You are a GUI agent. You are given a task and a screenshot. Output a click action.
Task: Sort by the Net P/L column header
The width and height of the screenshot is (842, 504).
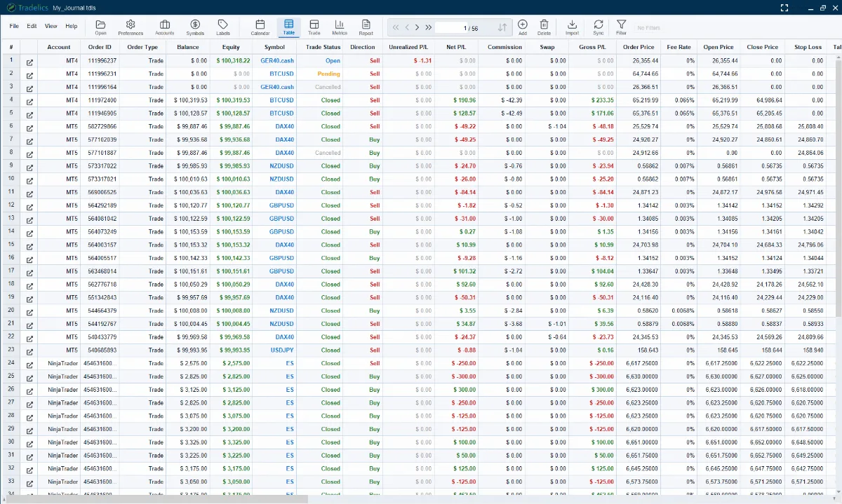[456, 47]
